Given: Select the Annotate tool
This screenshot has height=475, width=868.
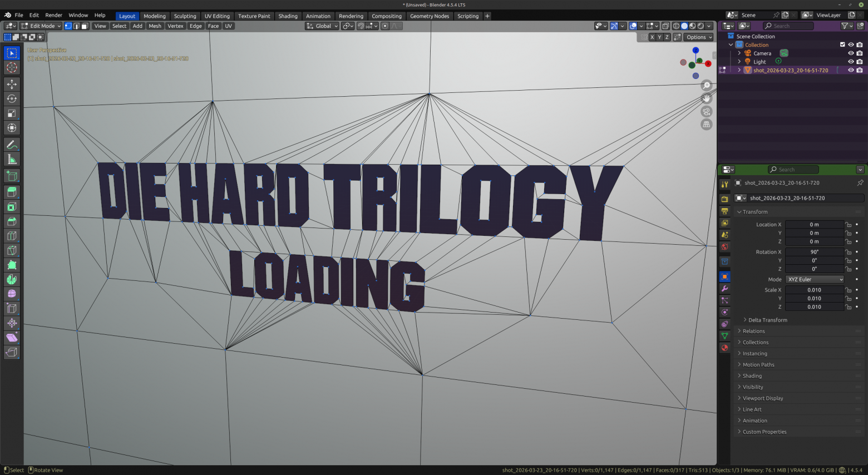Looking at the screenshot, I should click(x=12, y=145).
